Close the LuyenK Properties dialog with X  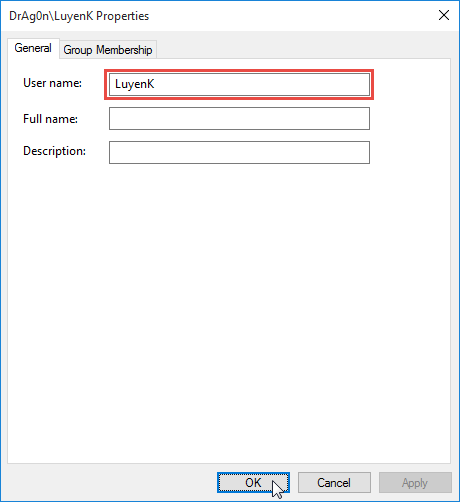click(444, 15)
